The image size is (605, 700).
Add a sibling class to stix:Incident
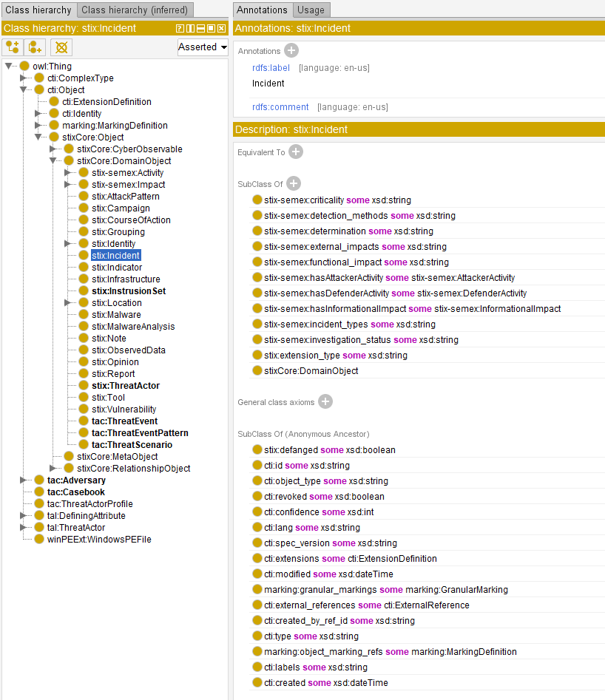tap(33, 47)
